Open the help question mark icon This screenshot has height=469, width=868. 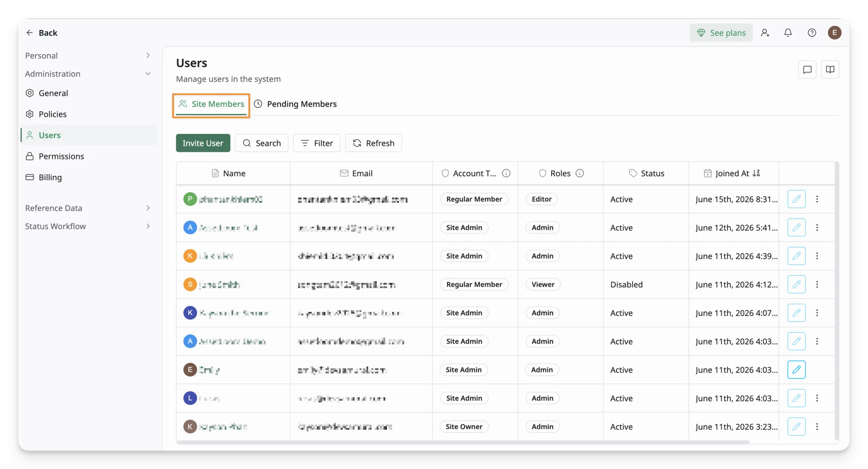pyautogui.click(x=812, y=33)
